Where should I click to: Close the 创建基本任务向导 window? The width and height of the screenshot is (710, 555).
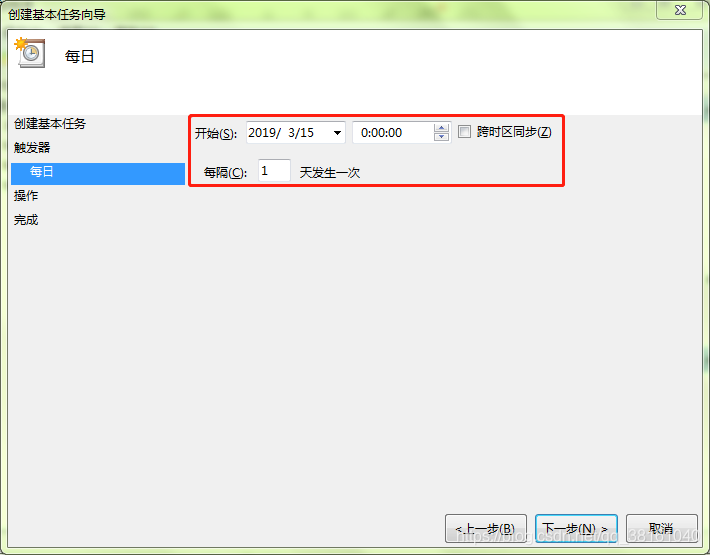click(x=680, y=10)
